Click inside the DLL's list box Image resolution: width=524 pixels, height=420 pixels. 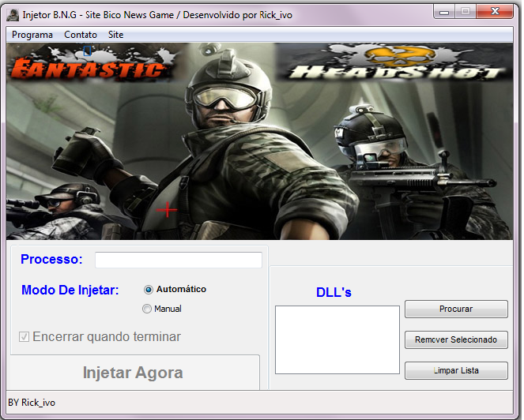(x=337, y=339)
